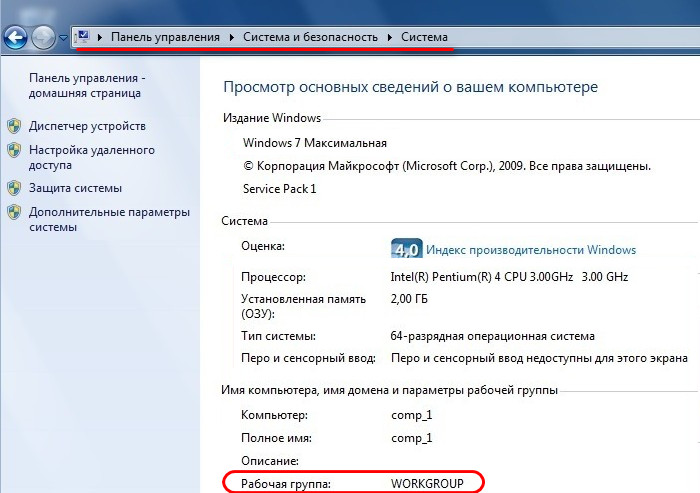Image resolution: width=700 pixels, height=493 pixels.
Task: Expand the arrow before Панель управления
Action: click(100, 38)
